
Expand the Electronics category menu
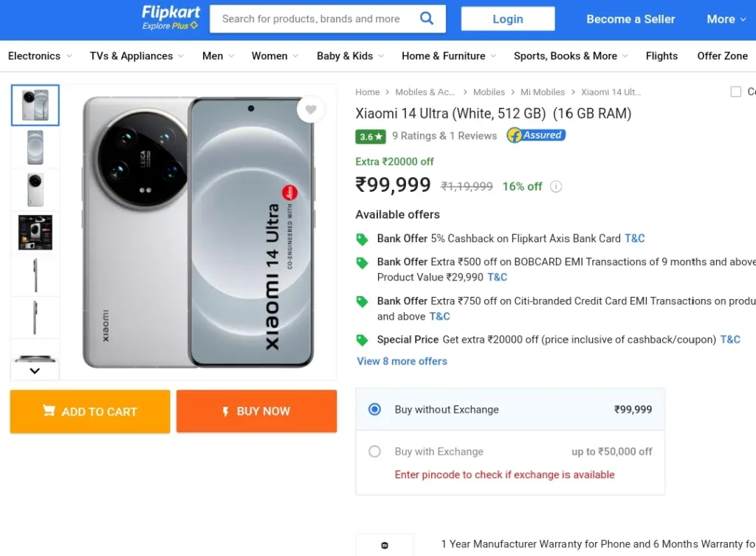tap(40, 56)
